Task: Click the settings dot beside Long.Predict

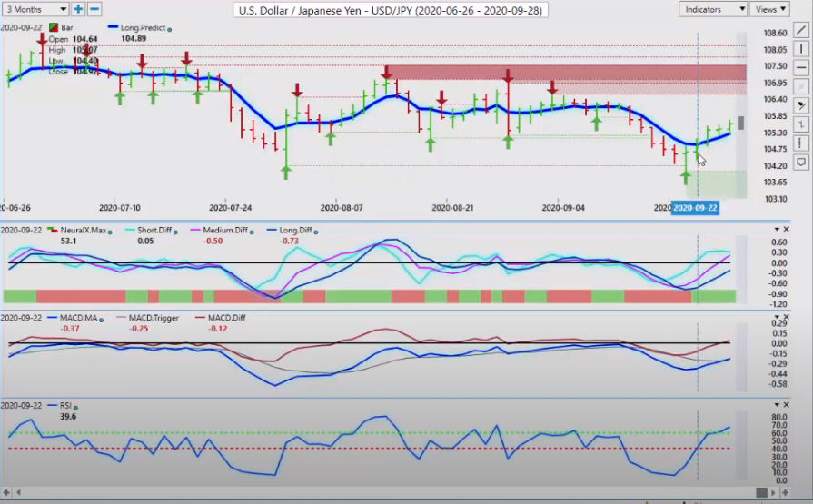Action: pyautogui.click(x=170, y=30)
